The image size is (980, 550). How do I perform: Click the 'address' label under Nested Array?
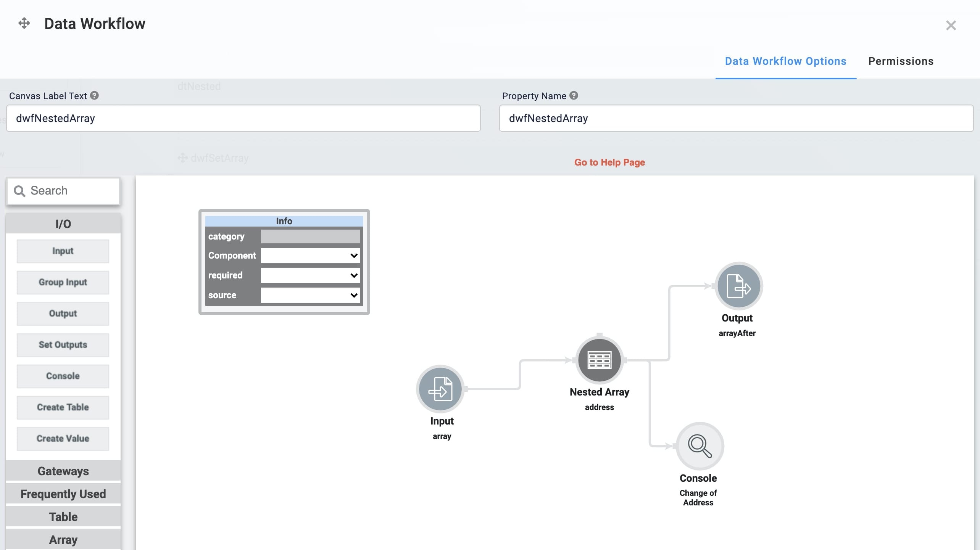click(x=599, y=407)
